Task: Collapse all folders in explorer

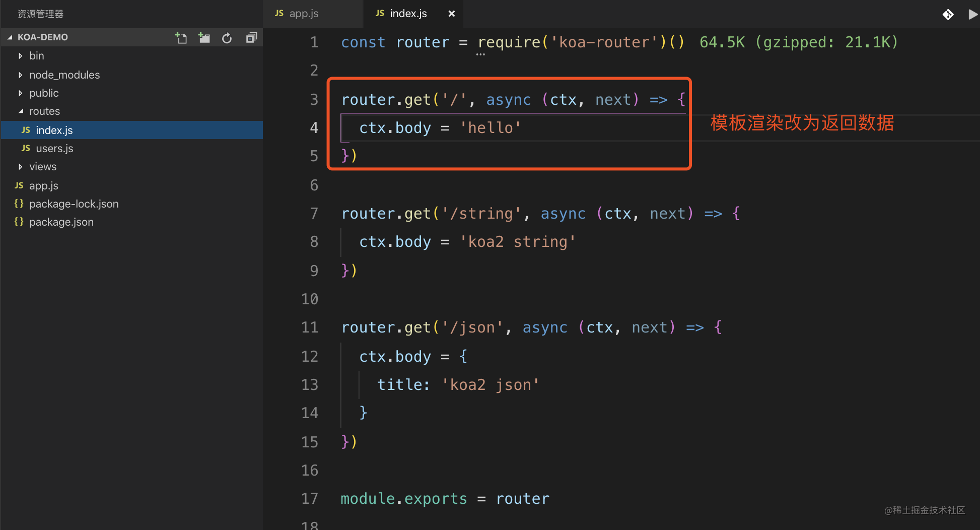Action: 251,38
